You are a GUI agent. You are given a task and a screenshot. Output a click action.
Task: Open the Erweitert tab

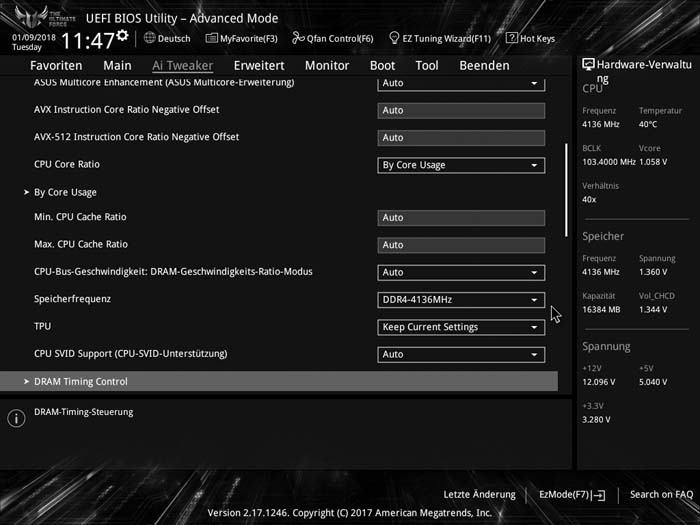(259, 66)
